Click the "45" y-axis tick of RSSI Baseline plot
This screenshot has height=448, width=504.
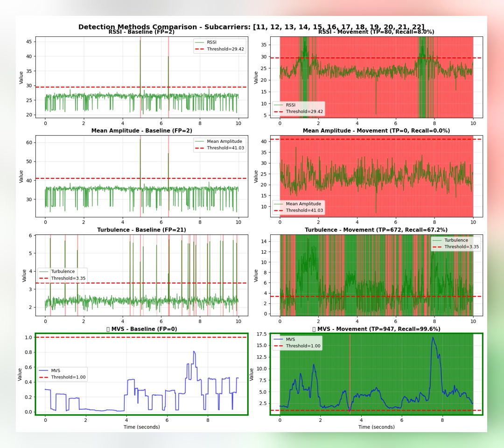[x=29, y=42]
